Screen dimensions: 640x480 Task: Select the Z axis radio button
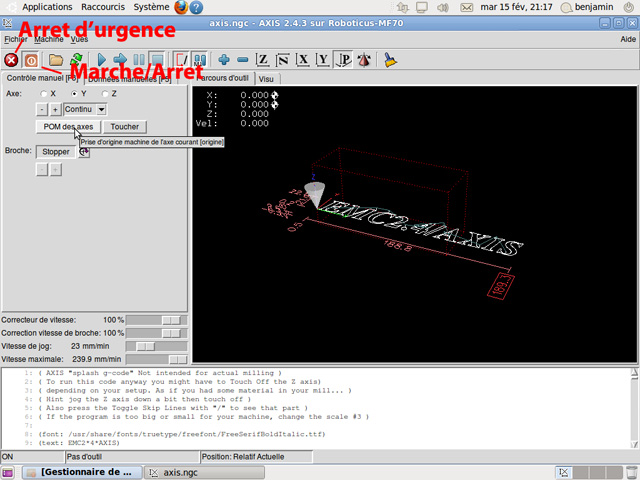point(105,94)
